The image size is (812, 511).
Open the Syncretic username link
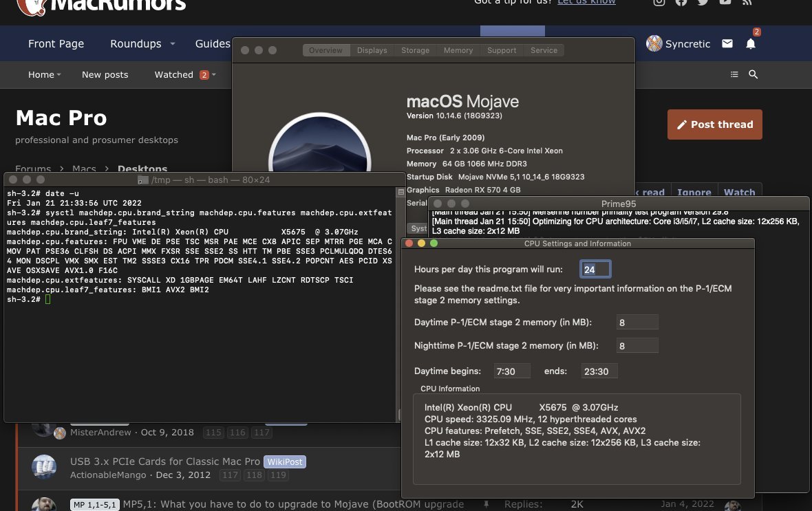687,44
